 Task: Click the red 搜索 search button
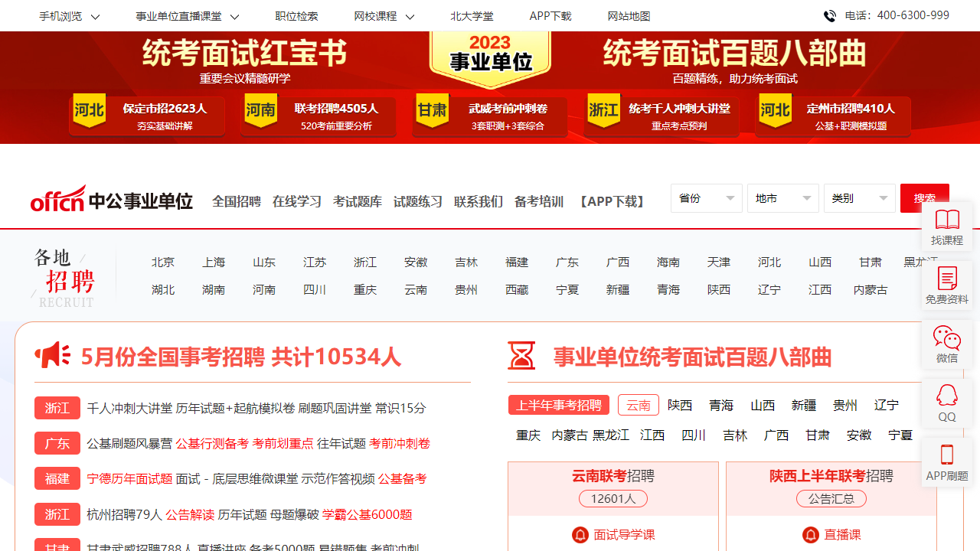(925, 198)
